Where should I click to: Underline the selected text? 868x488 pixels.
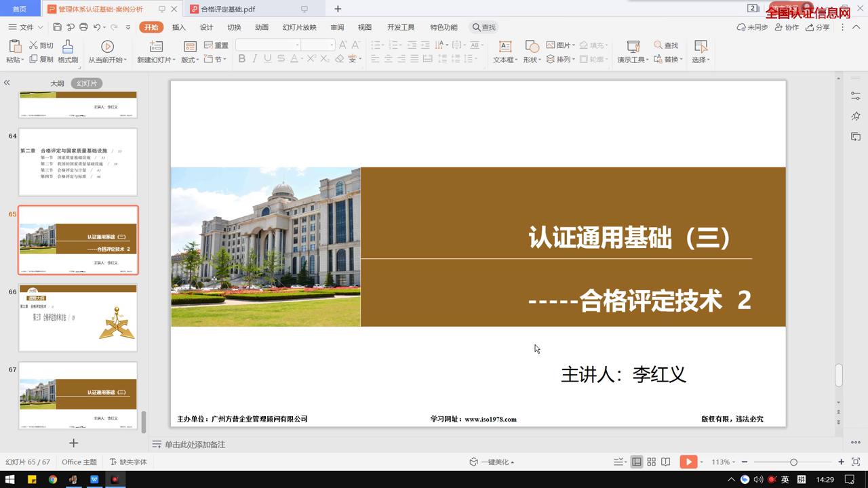click(x=268, y=59)
